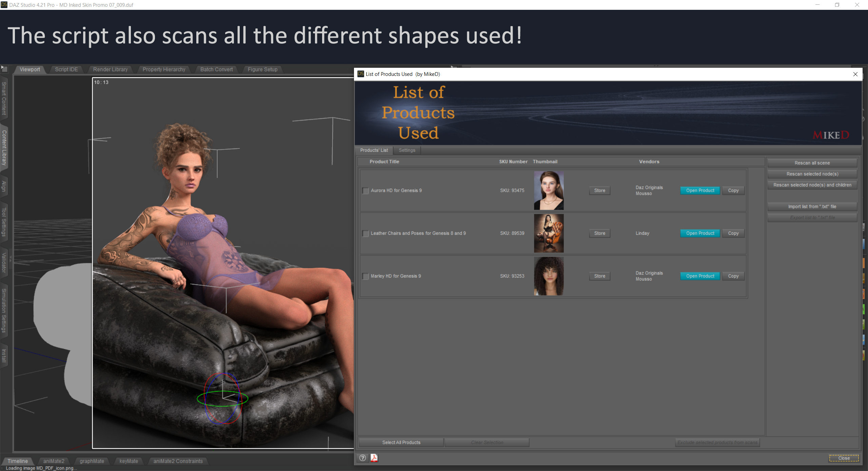This screenshot has width=868, height=471.
Task: Open the help question-mark icon
Action: tap(362, 458)
